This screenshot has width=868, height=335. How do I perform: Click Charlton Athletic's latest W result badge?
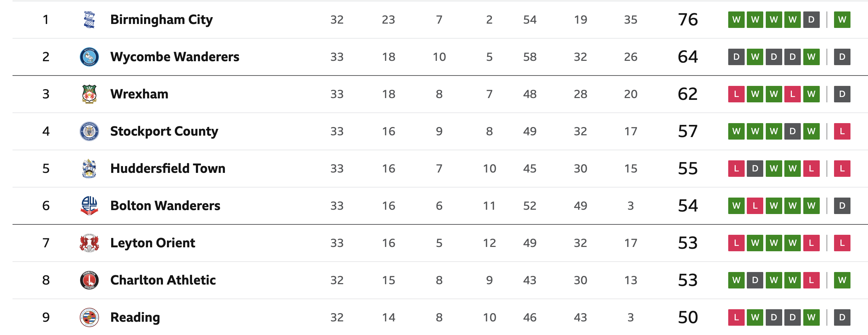coord(842,280)
